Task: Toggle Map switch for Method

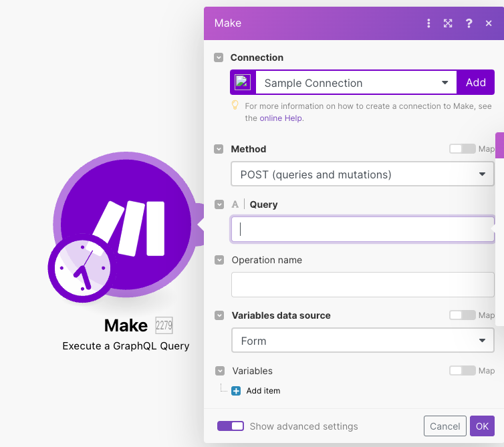Action: 462,149
